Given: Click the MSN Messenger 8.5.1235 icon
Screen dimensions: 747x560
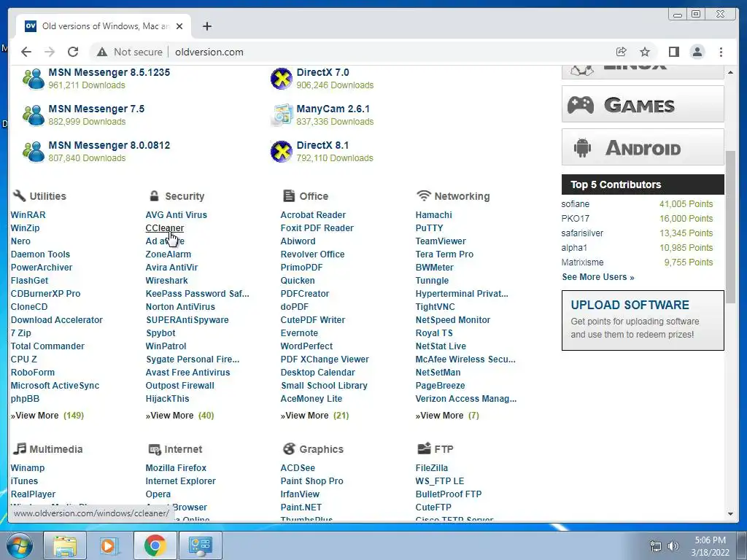Looking at the screenshot, I should pos(34,79).
